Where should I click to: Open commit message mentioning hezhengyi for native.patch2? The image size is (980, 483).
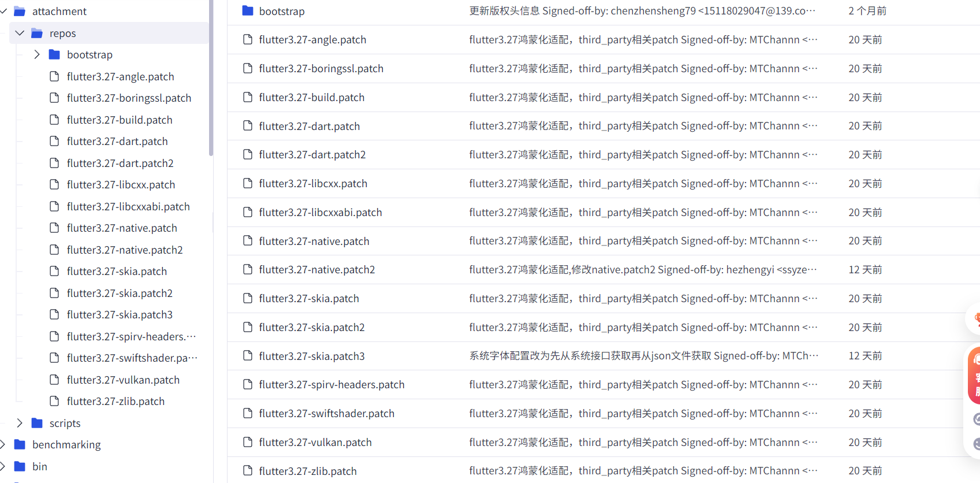(x=643, y=269)
